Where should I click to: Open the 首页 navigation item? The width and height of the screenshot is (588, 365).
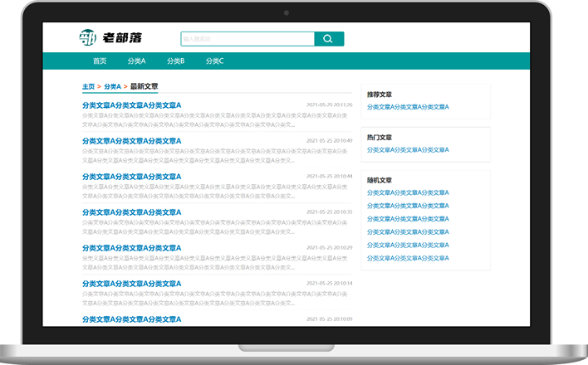click(100, 61)
